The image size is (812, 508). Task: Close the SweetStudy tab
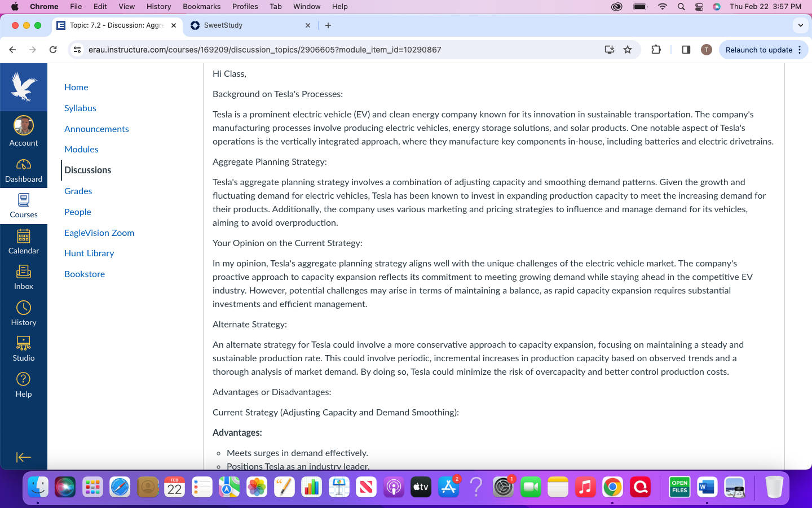point(308,25)
